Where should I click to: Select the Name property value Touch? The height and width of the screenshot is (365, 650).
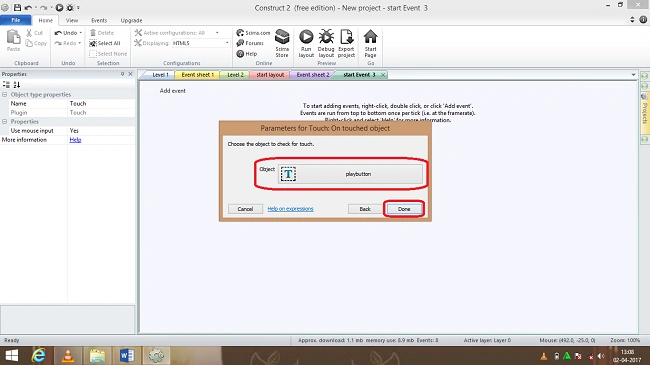(102, 104)
